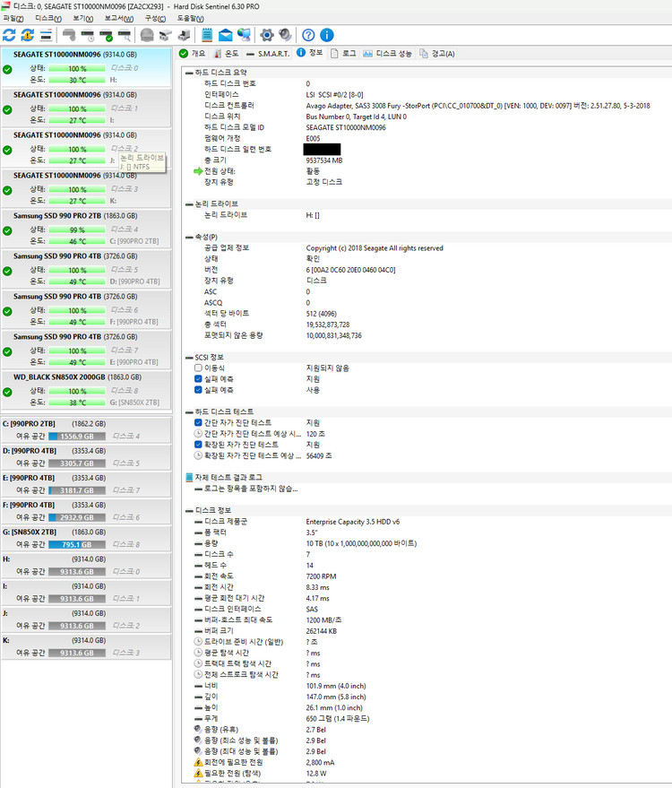
Task: Click the green arrow beside 전원 상태
Action: tap(198, 171)
